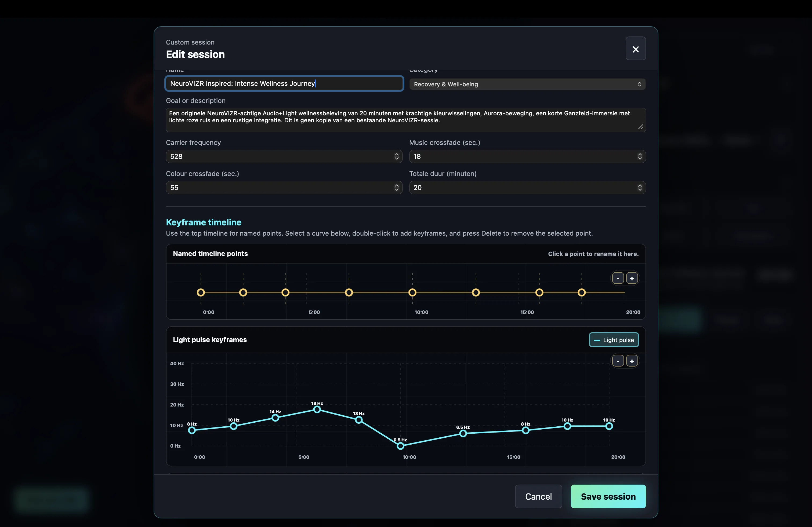Select the 8 Hz keyframe at 0:00
This screenshot has height=527, width=812.
[192, 430]
